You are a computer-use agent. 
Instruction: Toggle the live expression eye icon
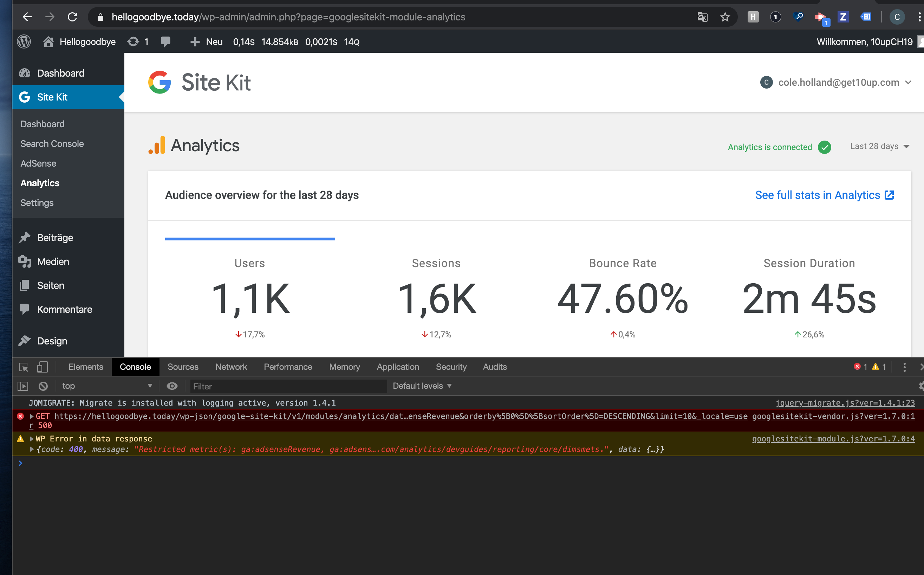(172, 386)
